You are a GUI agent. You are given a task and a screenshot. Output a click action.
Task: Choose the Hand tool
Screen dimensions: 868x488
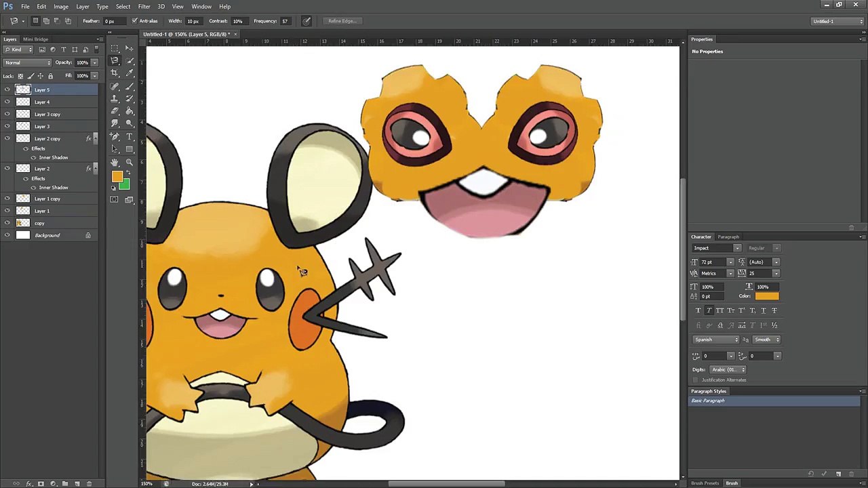click(115, 162)
